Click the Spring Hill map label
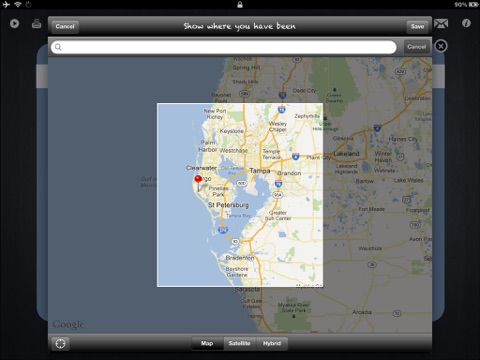 coord(246,67)
